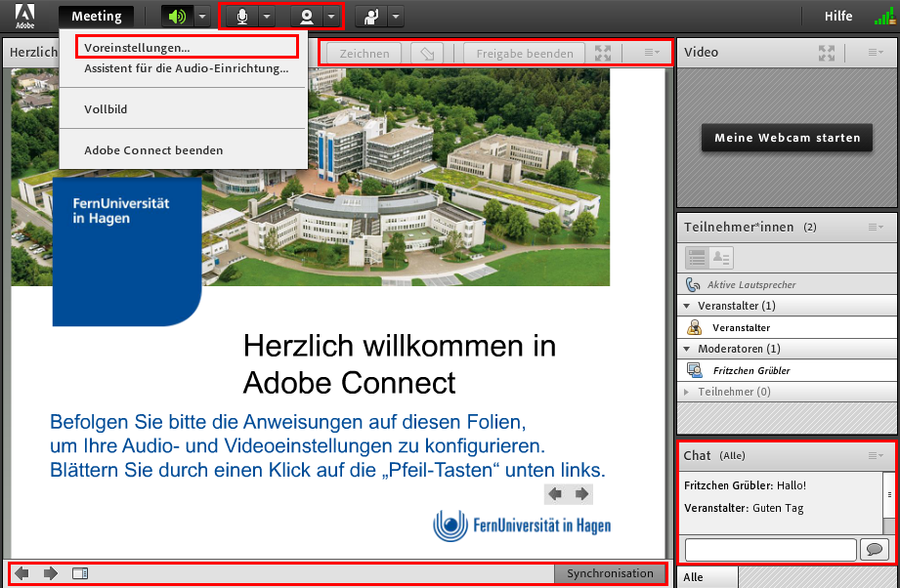Open the Teilnehmer*innen pod options menu
This screenshot has height=588, width=900.
[876, 228]
